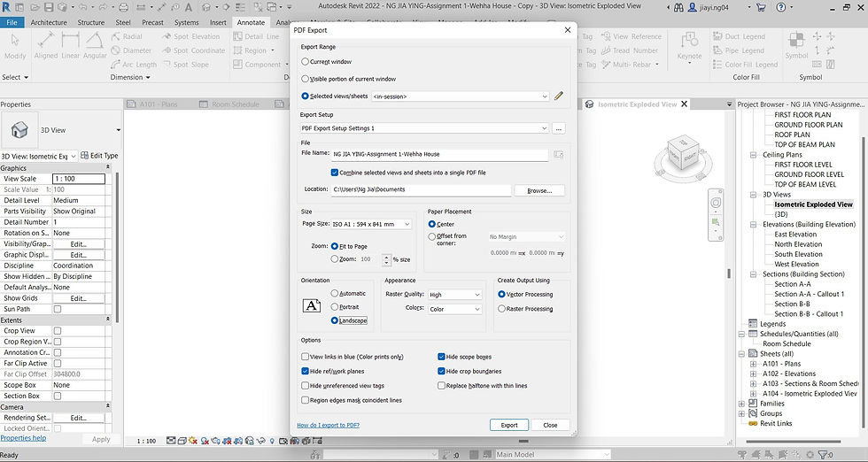868x462 pixels.
Task: Select the Portrait orientation radio
Action: click(x=335, y=306)
